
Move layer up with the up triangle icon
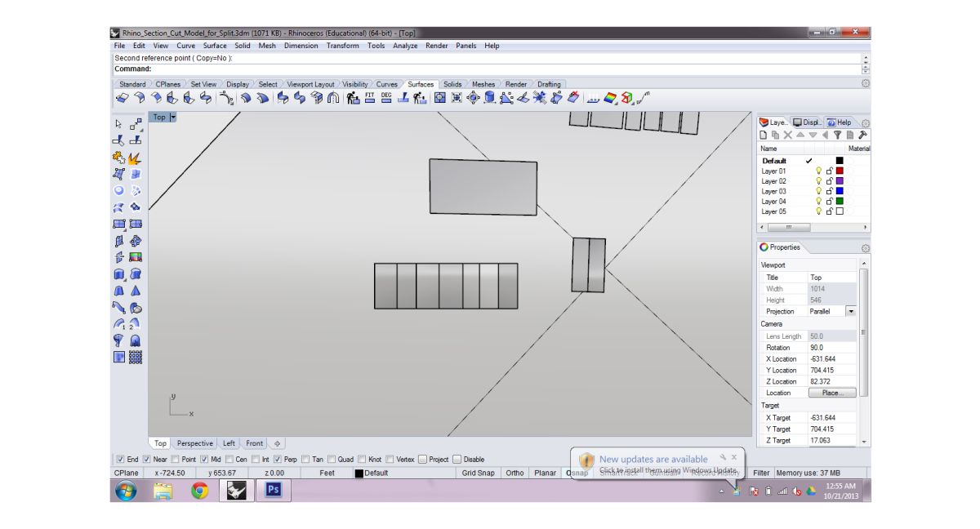[x=800, y=135]
